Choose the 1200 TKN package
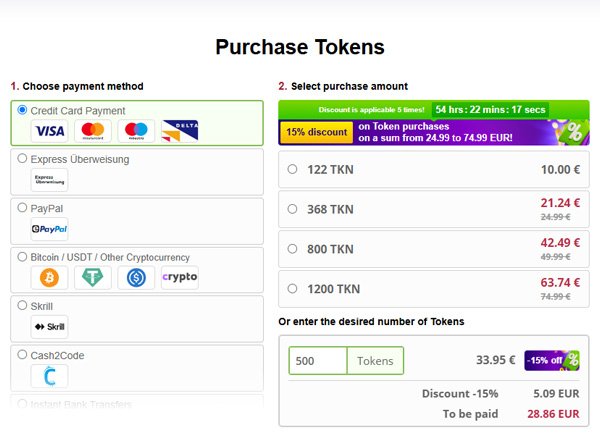Screen dimensions: 600x440 click(x=434, y=289)
